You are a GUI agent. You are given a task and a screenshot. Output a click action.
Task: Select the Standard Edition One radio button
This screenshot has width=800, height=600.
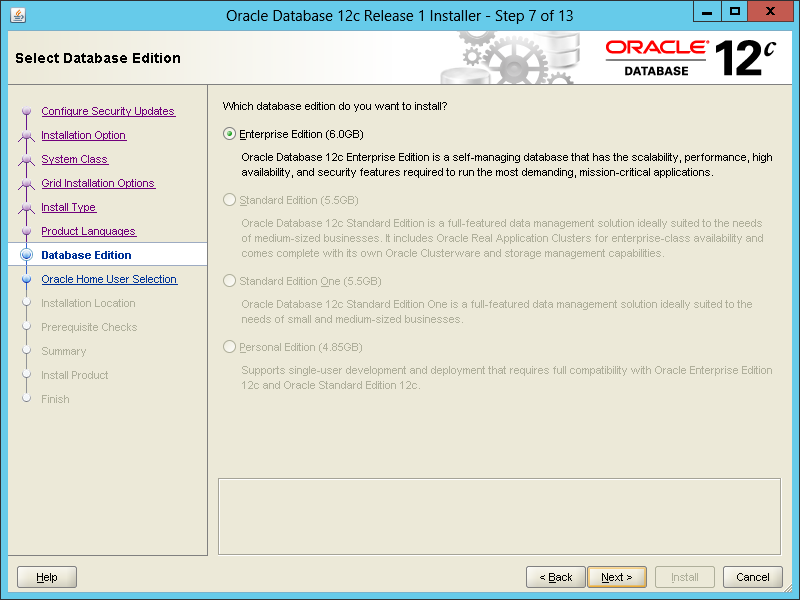(230, 281)
